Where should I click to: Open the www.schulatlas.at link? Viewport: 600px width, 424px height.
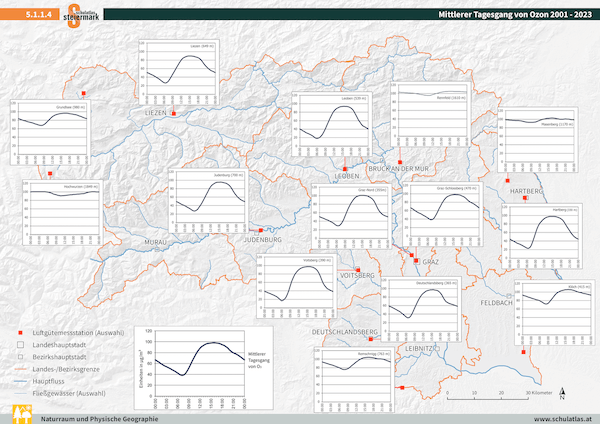click(x=562, y=419)
